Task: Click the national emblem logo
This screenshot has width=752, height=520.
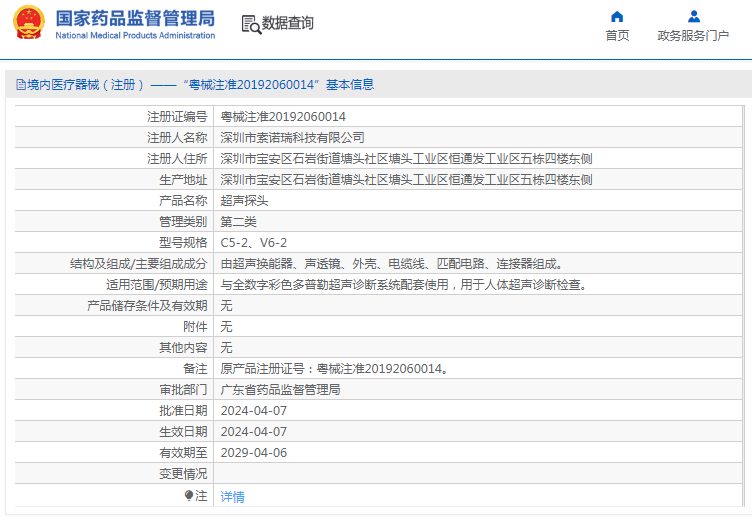Action: (28, 23)
